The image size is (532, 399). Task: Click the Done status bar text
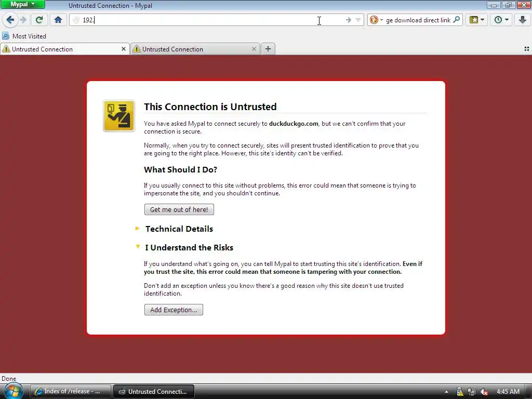pos(9,378)
